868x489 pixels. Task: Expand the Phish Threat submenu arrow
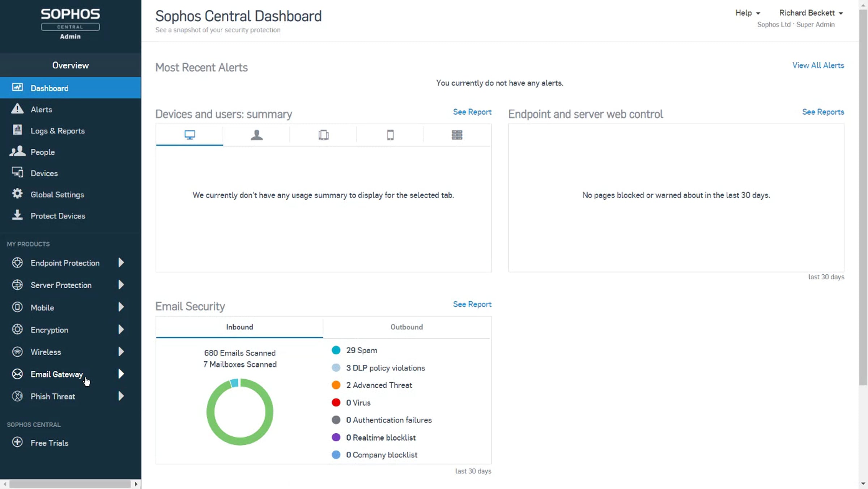click(121, 396)
